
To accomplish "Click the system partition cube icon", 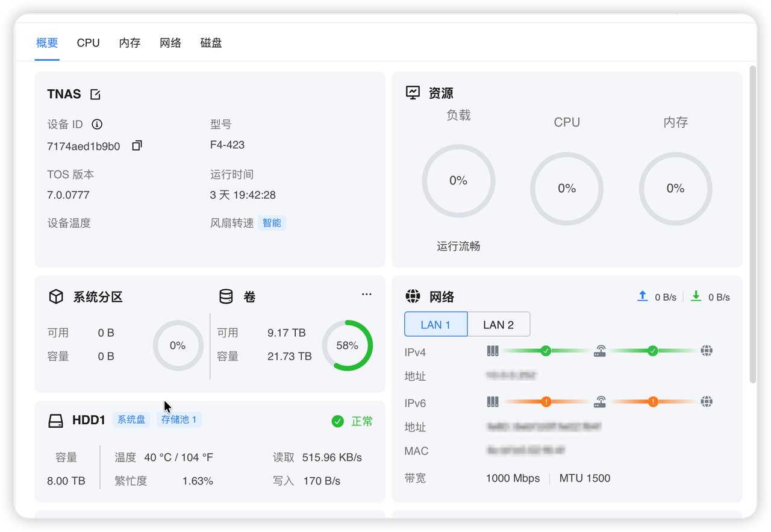I will [56, 296].
